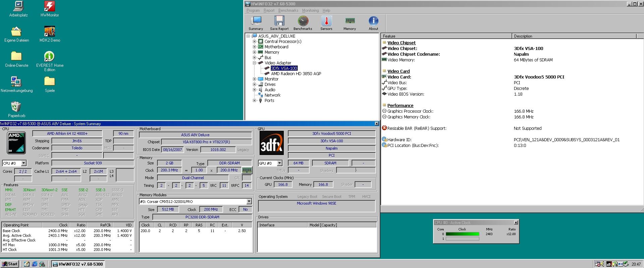The width and height of the screenshot is (644, 268).
Task: Launch the HWMonitor desktop shortcut
Action: click(50, 9)
